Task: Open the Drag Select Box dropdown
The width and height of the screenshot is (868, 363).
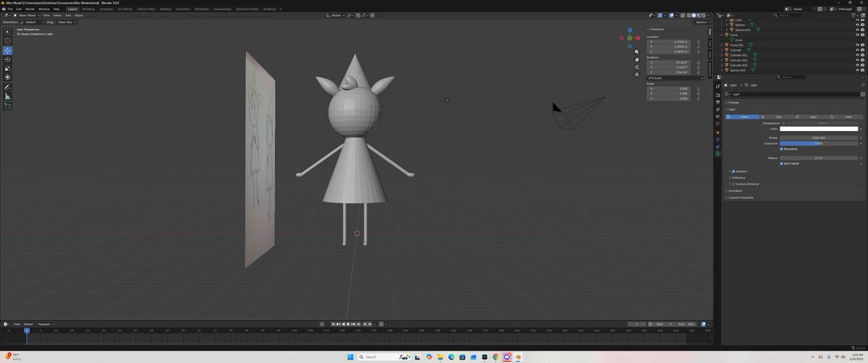Action: (66, 22)
